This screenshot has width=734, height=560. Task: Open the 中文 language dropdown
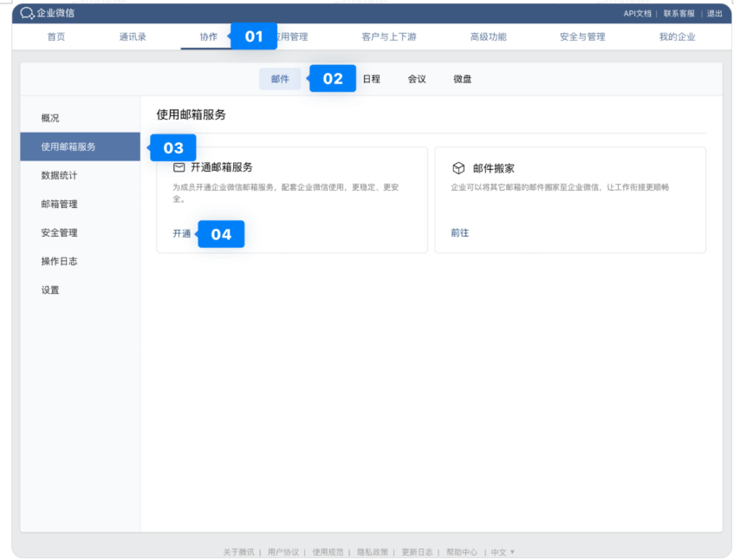point(501,551)
